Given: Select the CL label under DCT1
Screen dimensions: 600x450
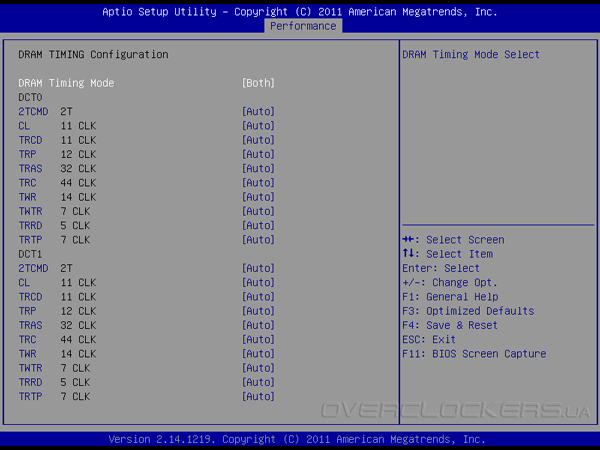Looking at the screenshot, I should click(24, 282).
